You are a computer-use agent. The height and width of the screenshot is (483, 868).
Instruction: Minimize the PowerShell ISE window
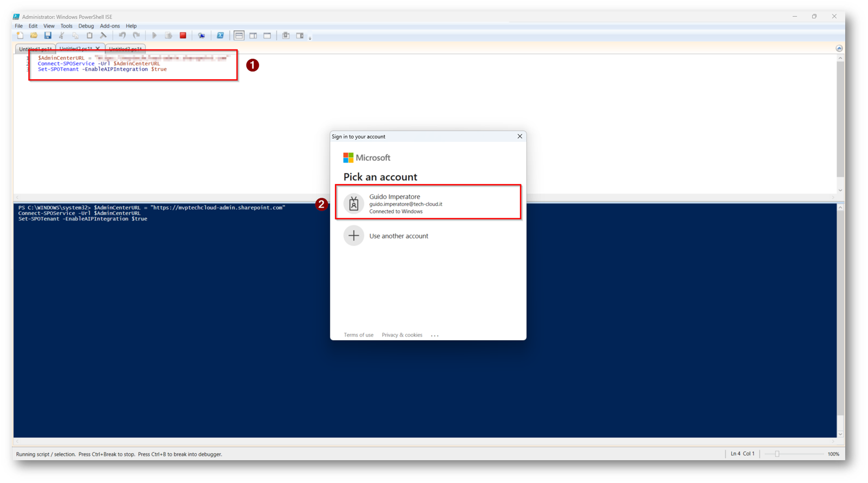coord(795,16)
